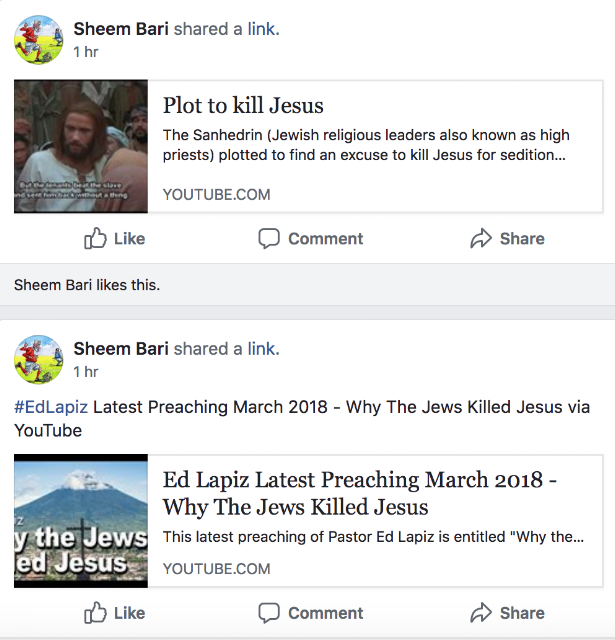Click the thumbs-up icon on first post
Screen dimensions: 615x640
point(96,238)
